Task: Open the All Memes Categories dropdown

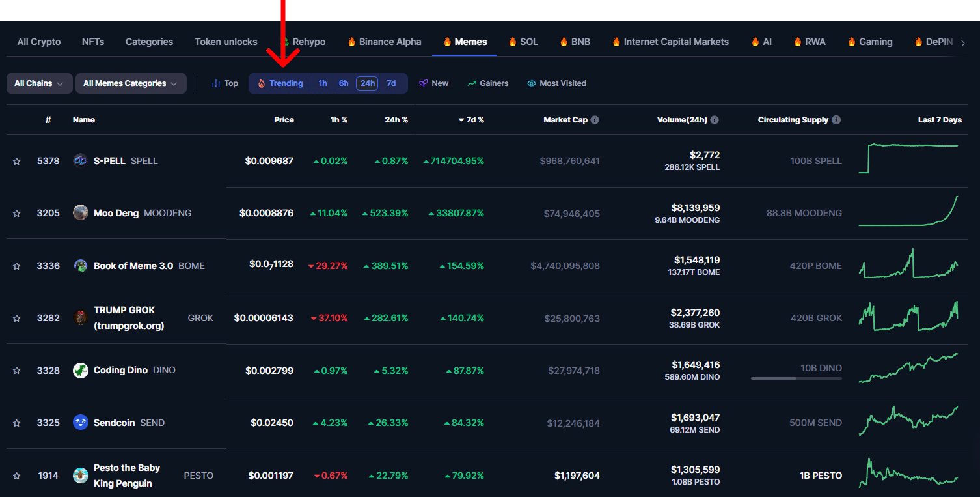Action: pos(131,83)
